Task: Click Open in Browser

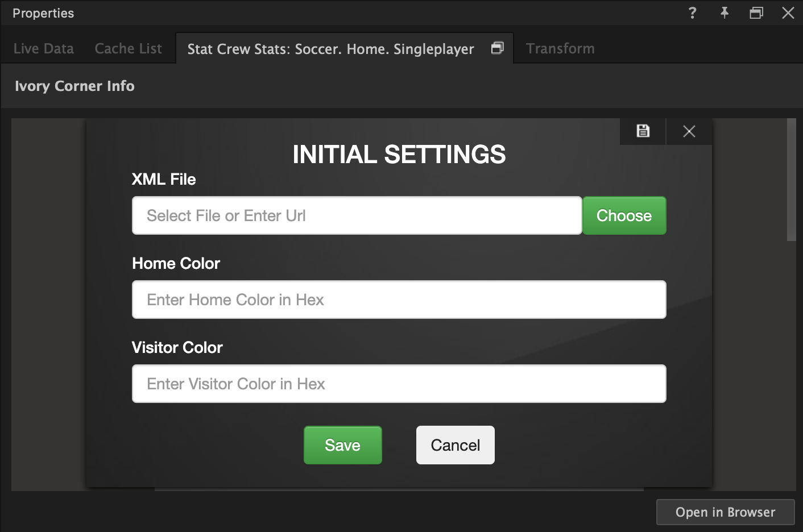Action: [725, 512]
